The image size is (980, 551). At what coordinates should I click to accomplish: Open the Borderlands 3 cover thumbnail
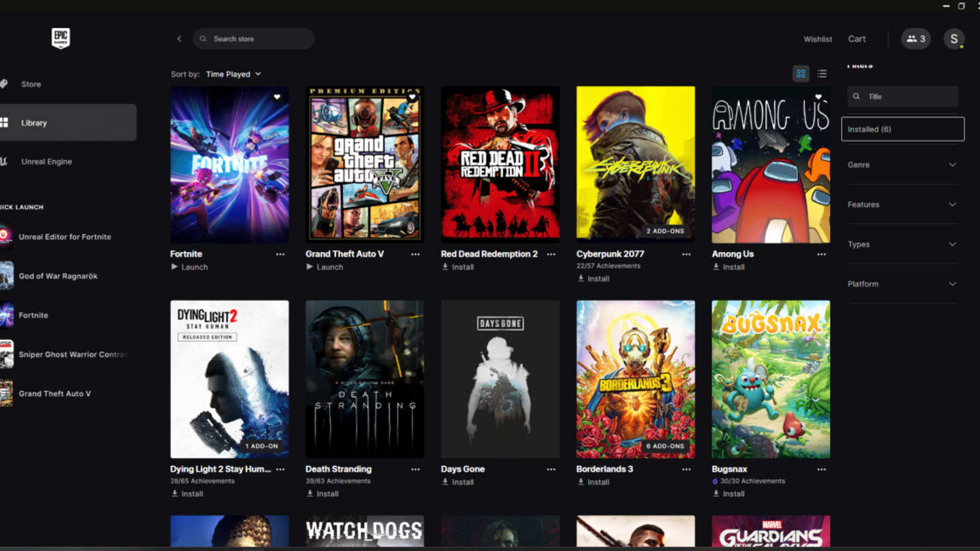pyautogui.click(x=635, y=379)
